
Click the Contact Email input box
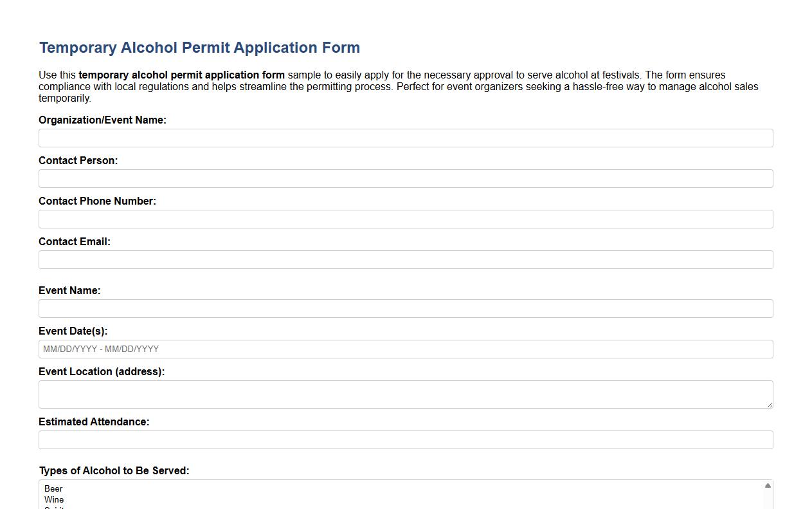coord(406,259)
